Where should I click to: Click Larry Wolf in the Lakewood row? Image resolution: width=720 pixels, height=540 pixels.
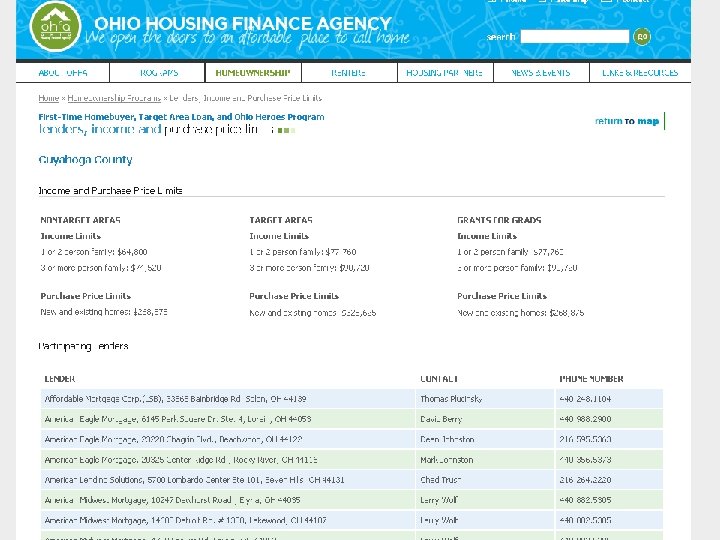[x=439, y=520]
